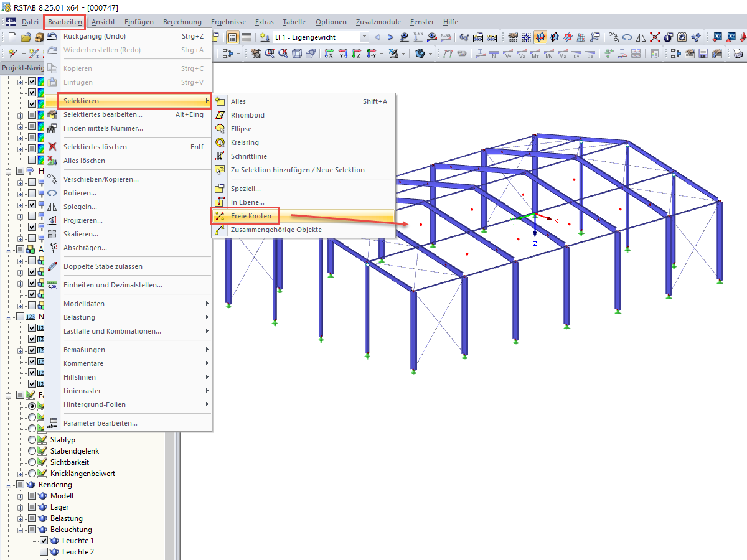Click Einheiten und Dezimalstellen... entry
747x560 pixels.
point(128,285)
